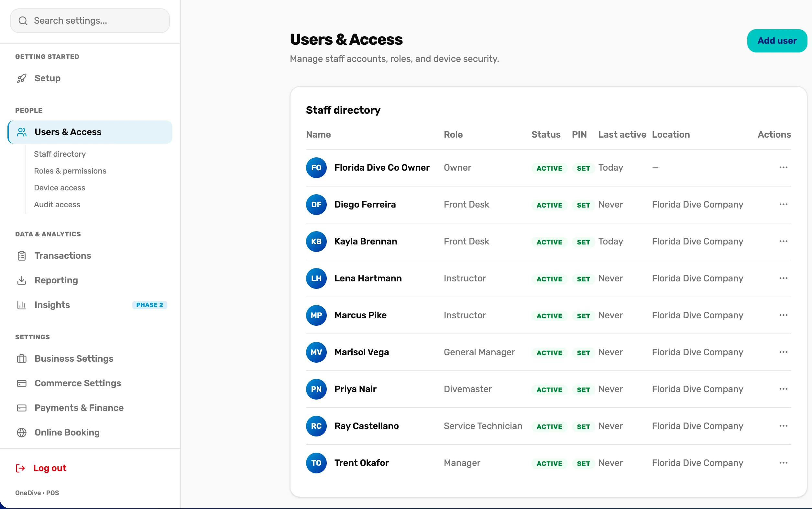Click the FO avatar of Florida Dive Co Owner
Image resolution: width=812 pixels, height=509 pixels.
pos(316,168)
